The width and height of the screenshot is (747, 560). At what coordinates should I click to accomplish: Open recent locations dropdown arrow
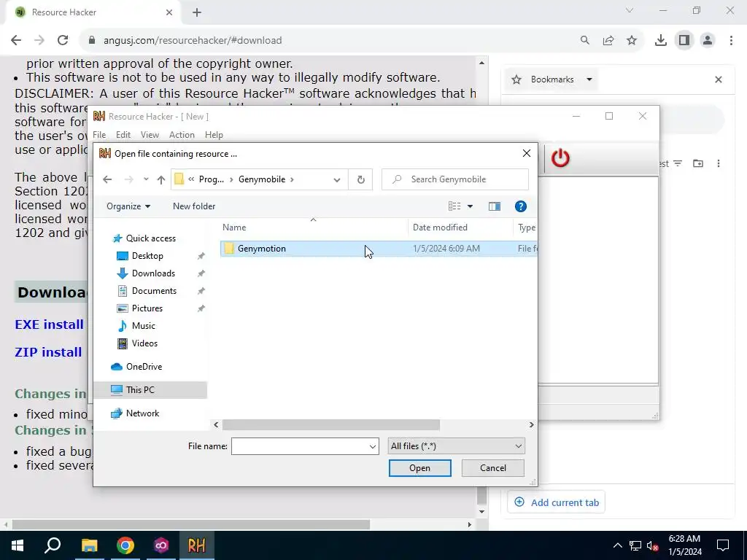pos(146,179)
